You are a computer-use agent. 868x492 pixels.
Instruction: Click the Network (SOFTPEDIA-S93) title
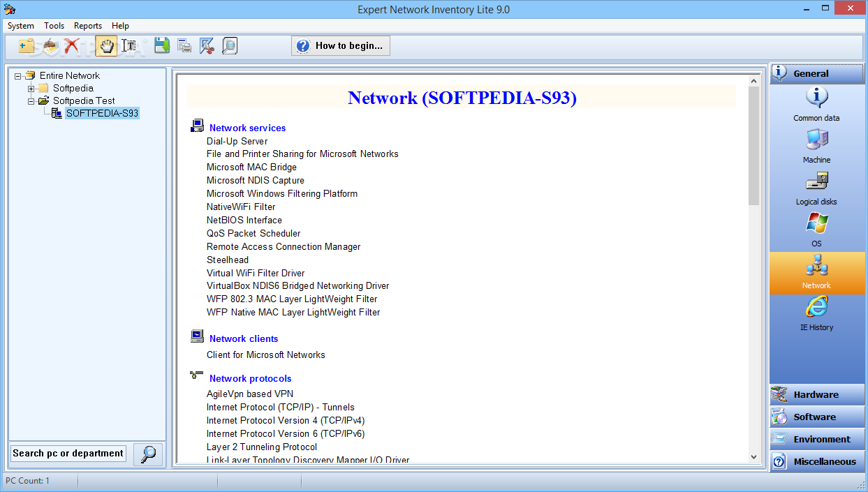click(x=462, y=97)
